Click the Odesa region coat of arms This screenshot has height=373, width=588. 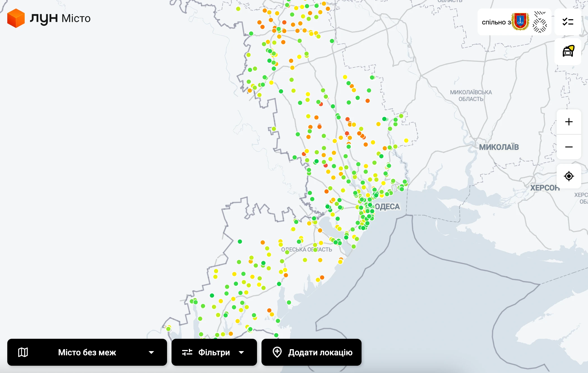pos(520,22)
